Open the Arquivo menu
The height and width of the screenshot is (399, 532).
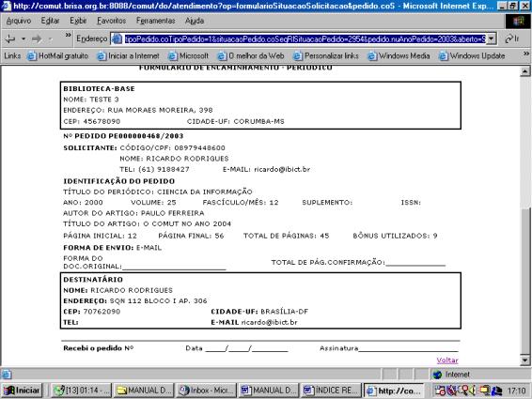[x=19, y=21]
